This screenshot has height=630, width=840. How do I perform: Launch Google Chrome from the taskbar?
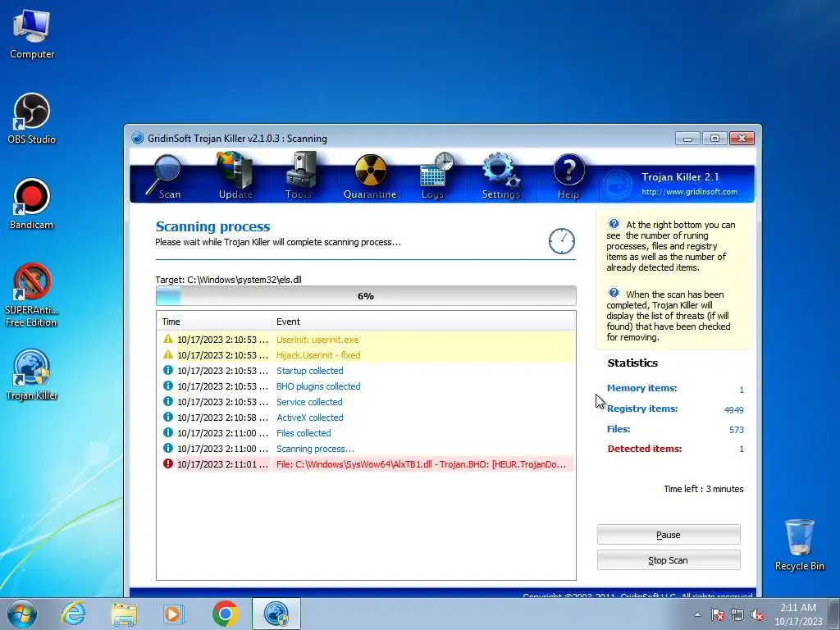click(x=225, y=614)
